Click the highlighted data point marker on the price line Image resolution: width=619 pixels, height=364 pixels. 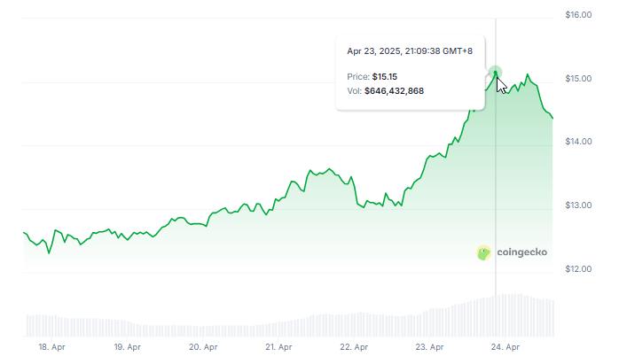click(496, 73)
